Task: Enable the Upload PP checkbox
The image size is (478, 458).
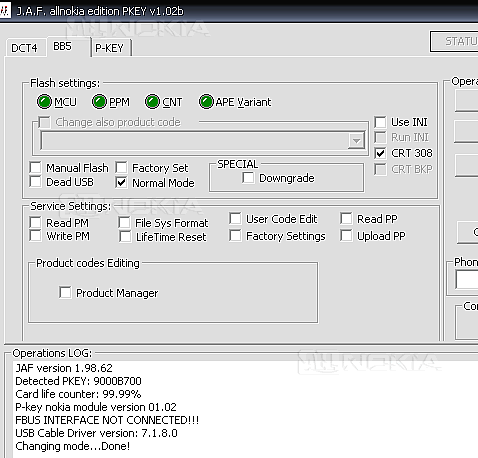Action: point(346,236)
